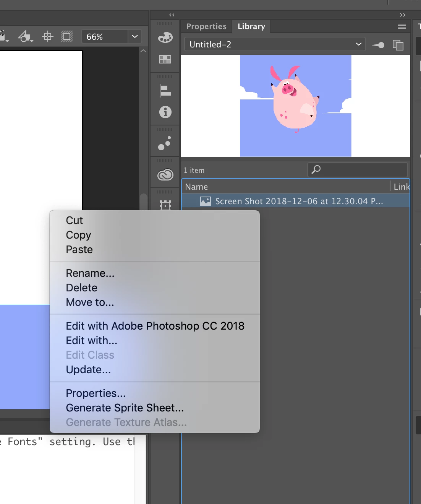This screenshot has height=504, width=421.
Task: Collapse the icon panel dock with double arrows
Action: click(172, 15)
